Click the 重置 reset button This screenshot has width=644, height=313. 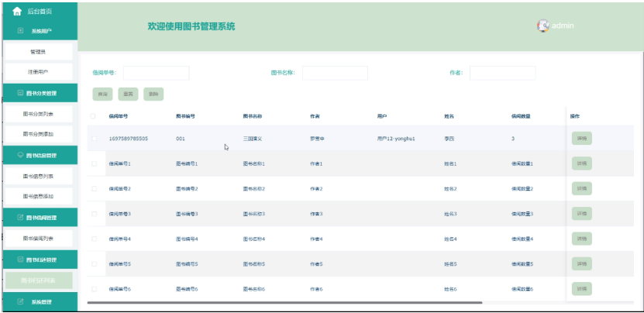(x=128, y=94)
